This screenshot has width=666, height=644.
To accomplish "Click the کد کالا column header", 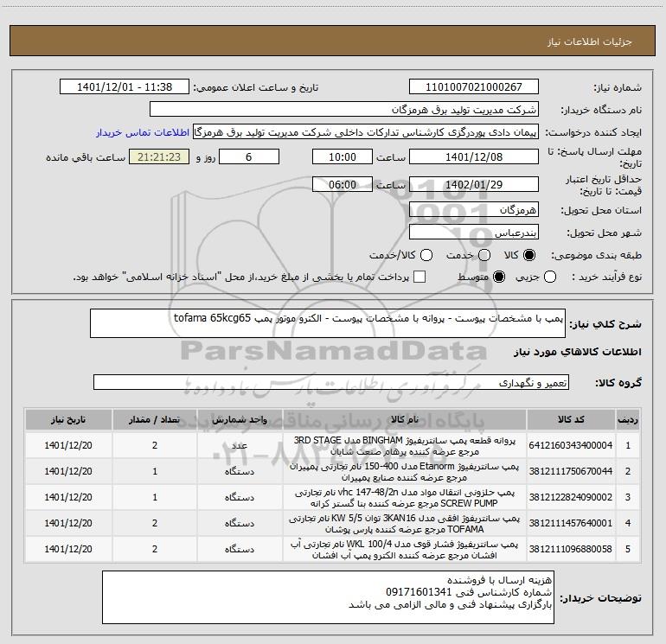I will tap(571, 419).
